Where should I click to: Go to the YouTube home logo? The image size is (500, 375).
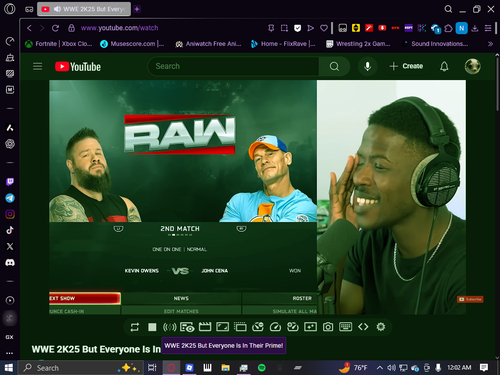78,67
